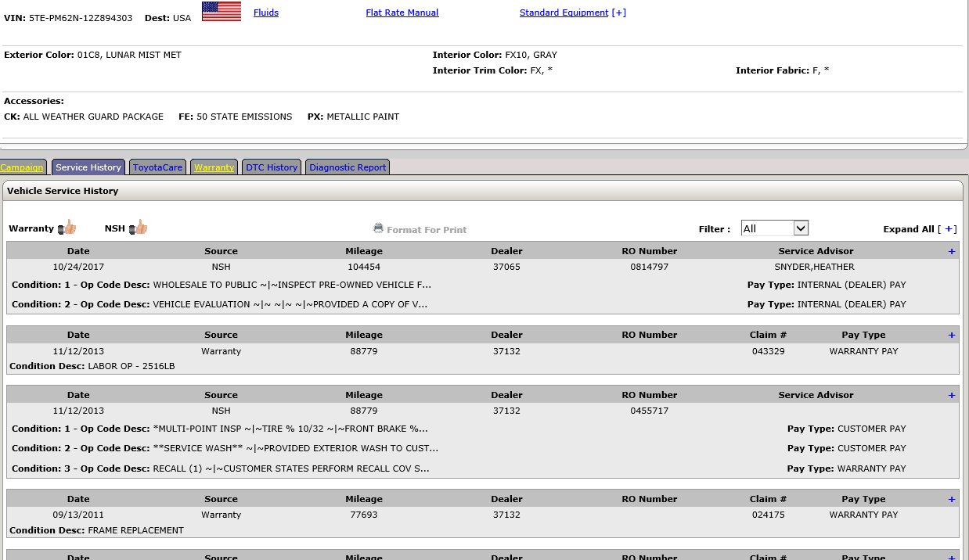Screen dimensions: 969x560
Task: Expand the 11/12/2013 Warranty claim 043329 record
Action: point(952,335)
